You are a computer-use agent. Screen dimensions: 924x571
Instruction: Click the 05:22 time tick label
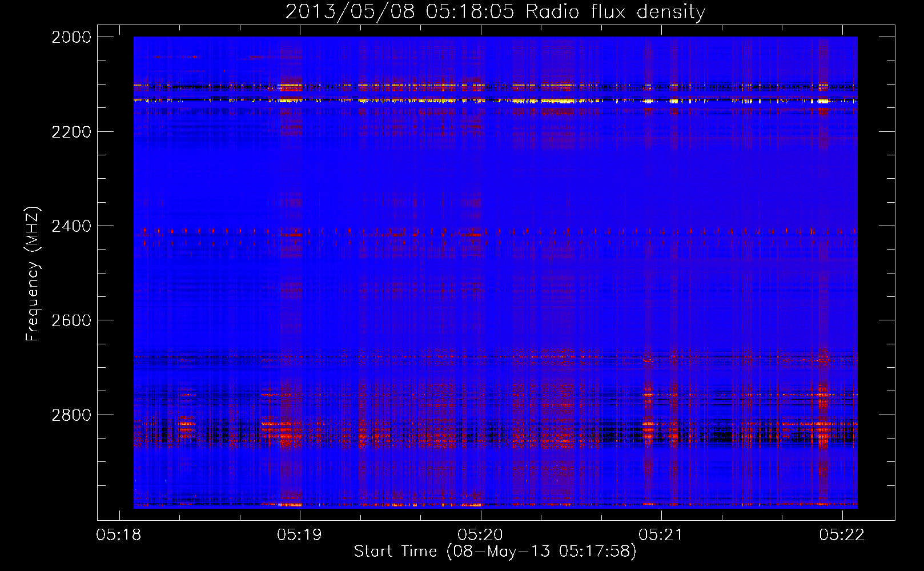pos(842,534)
